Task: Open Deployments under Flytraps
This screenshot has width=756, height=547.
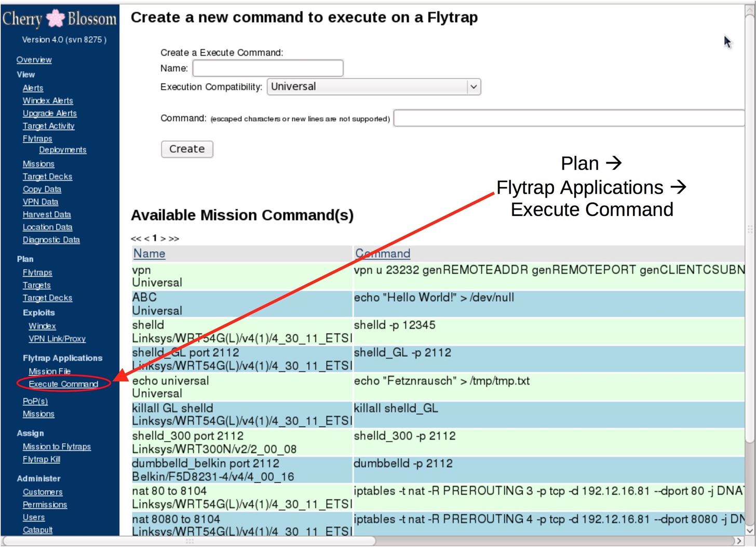Action: pos(62,149)
